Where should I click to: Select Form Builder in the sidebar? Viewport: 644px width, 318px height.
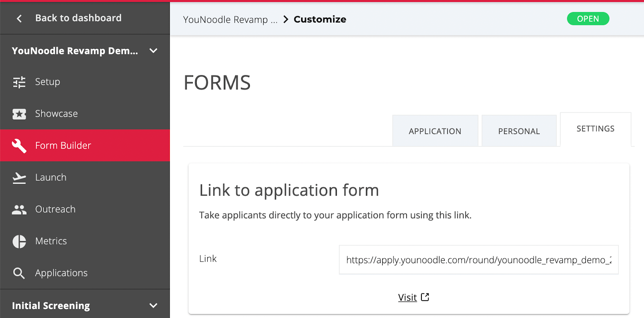click(x=85, y=145)
